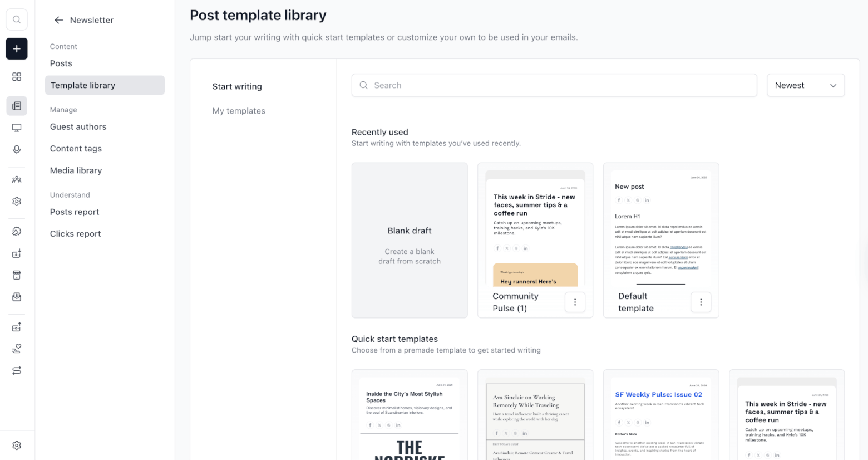Click the hand holding heart icon
Viewport: 868px width, 460px height.
(17, 349)
